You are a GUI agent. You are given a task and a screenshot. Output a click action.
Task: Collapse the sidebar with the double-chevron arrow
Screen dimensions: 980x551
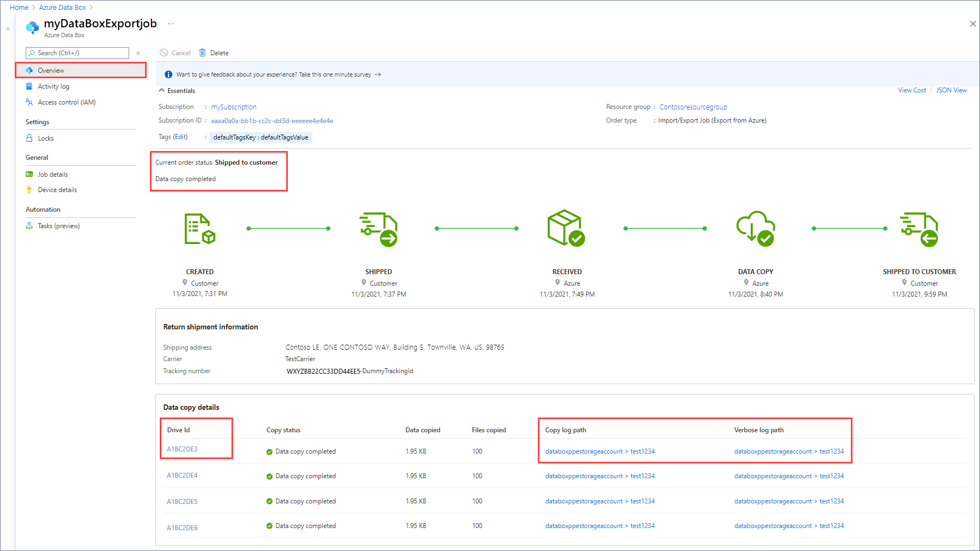click(138, 53)
